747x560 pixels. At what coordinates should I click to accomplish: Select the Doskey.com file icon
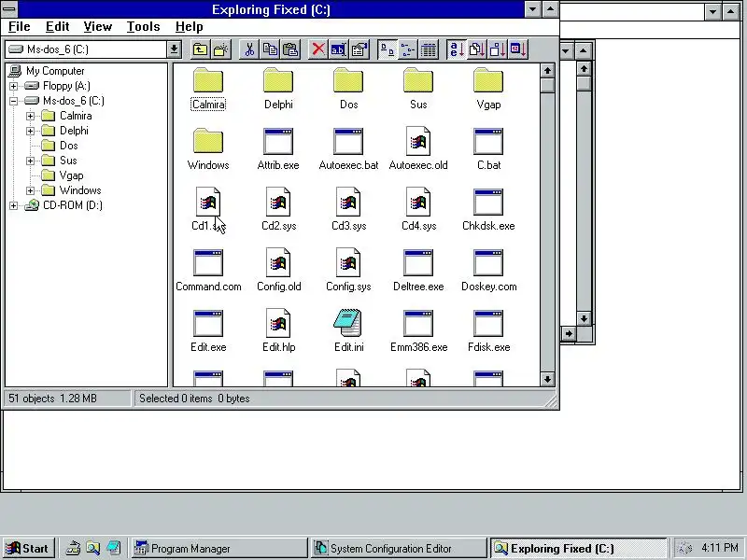coord(488,262)
